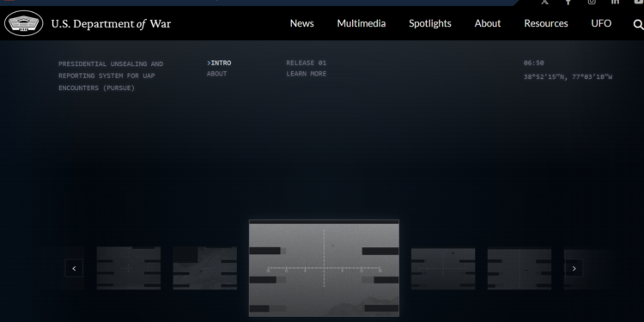Jump to ABOUT section link
The height and width of the screenshot is (322, 644).
pos(217,74)
